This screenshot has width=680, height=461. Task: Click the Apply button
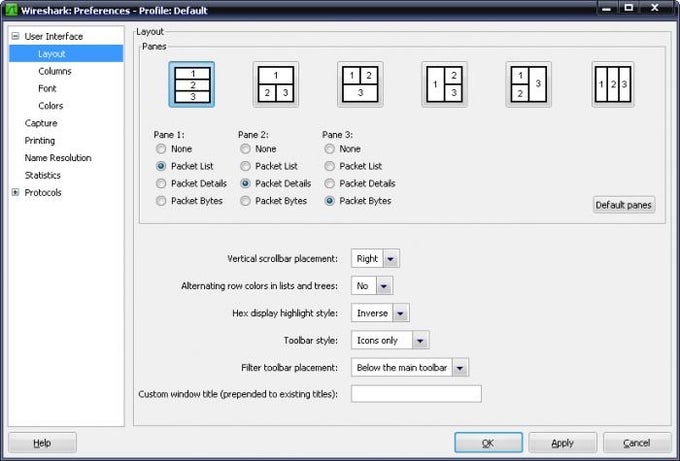pos(562,443)
